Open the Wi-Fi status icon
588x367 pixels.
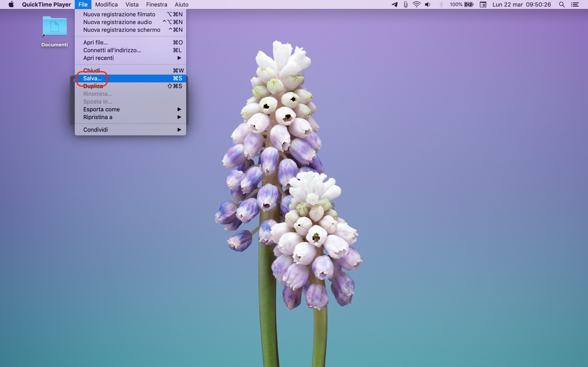point(416,4)
